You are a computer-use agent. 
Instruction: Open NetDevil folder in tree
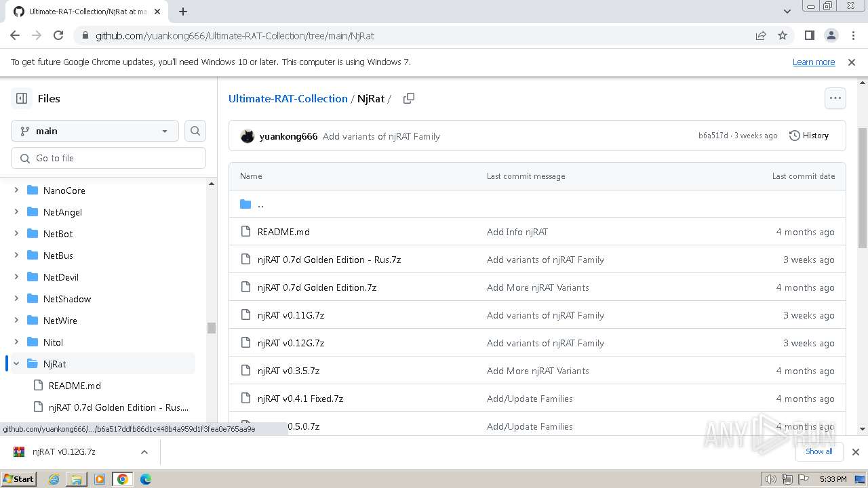61,277
